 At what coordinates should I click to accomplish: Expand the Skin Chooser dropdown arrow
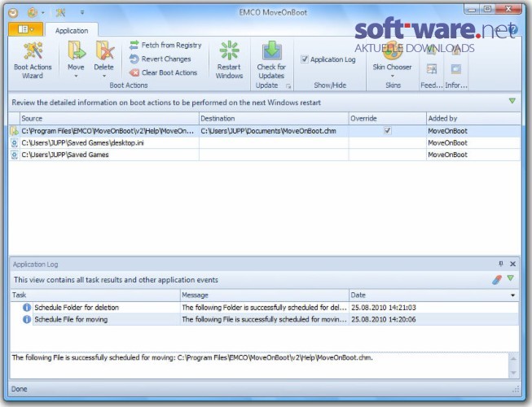point(393,76)
